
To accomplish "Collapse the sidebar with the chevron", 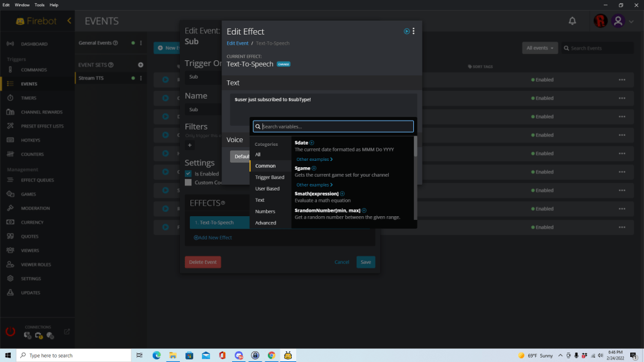I will [x=69, y=20].
